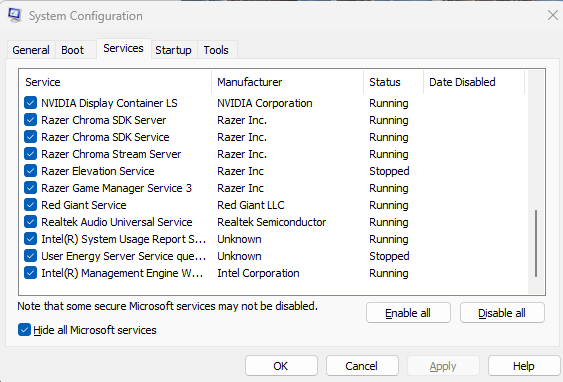
Task: Toggle Razer Chroma Stream Server checkbox
Action: tap(31, 154)
